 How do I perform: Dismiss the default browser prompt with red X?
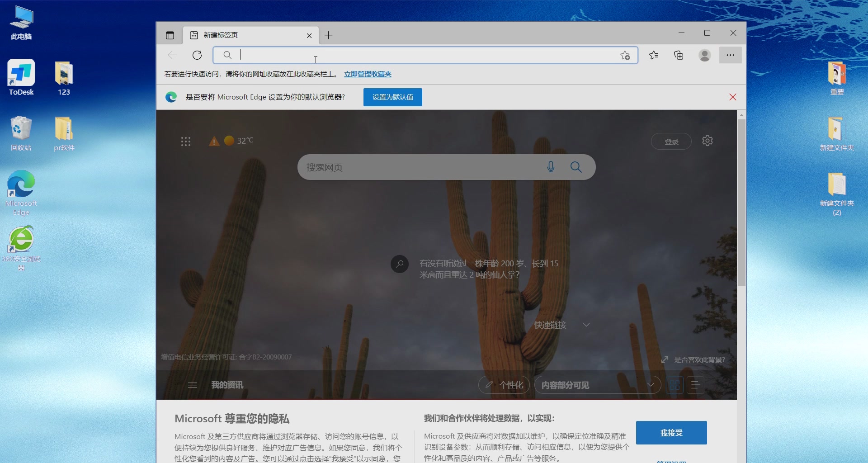point(733,97)
